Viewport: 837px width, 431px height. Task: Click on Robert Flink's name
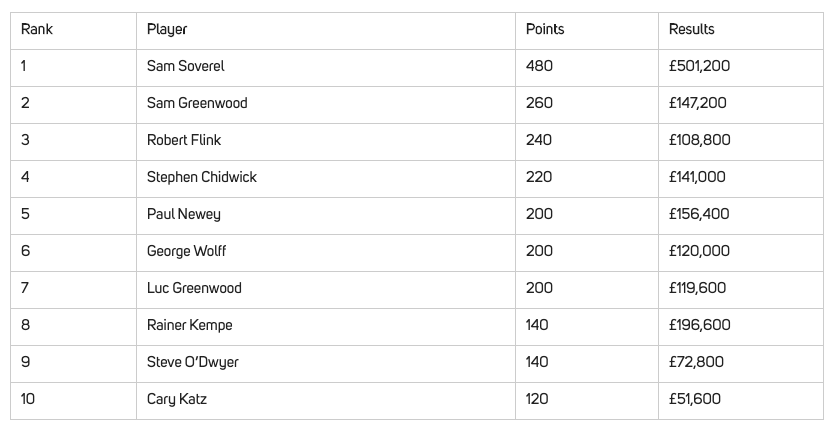tap(184, 140)
